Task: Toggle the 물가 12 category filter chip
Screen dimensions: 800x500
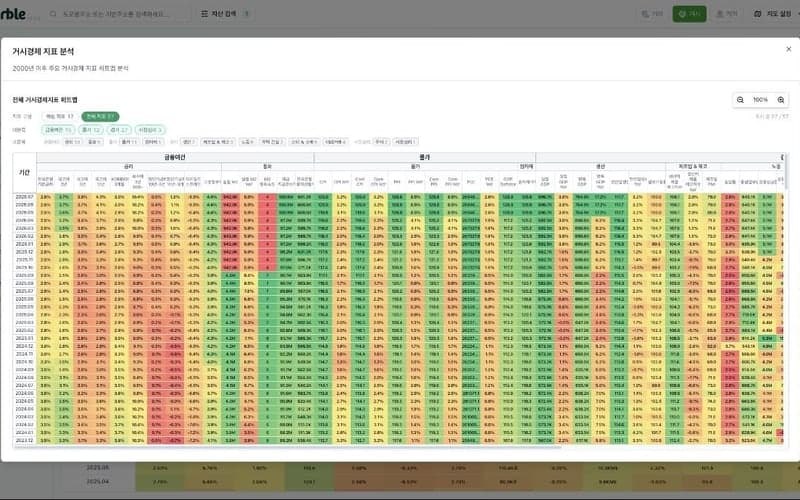Action: (x=91, y=130)
